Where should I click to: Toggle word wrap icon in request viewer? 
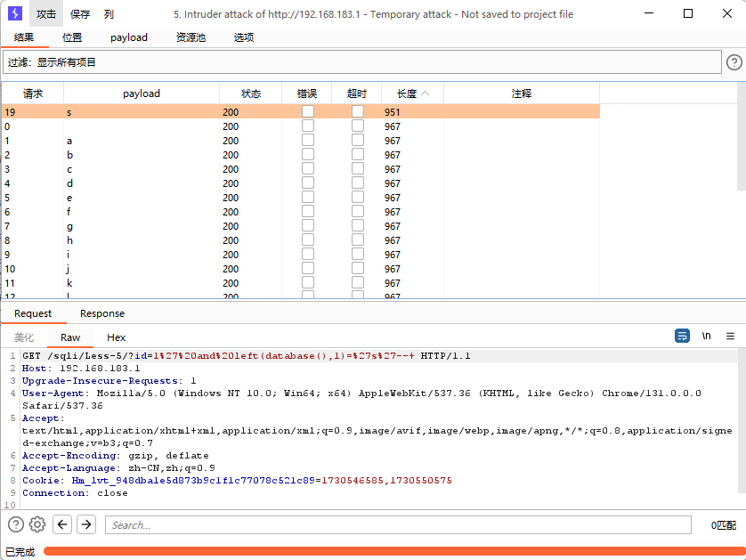682,336
